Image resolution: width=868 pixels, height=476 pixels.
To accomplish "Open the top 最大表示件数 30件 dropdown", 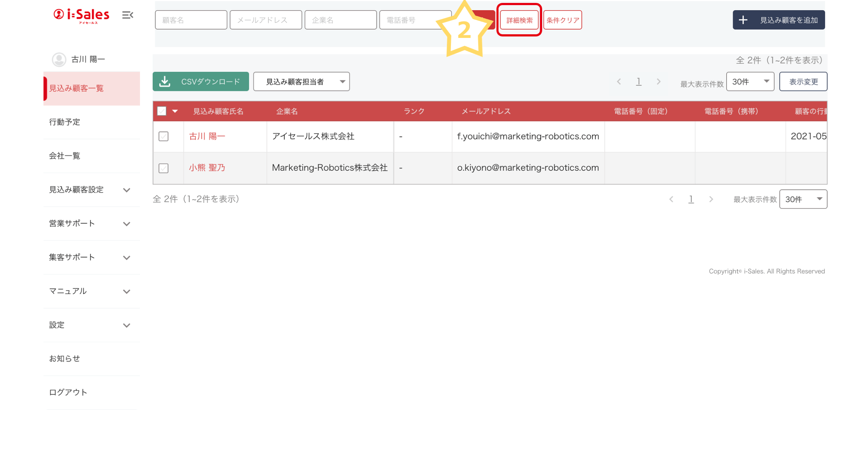I will 750,82.
